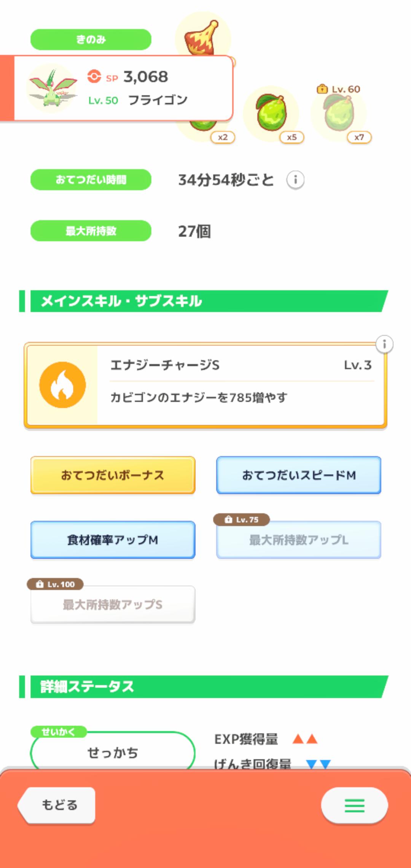This screenshot has width=411, height=868.
Task: Select the おてつだいボーナス sub skill
Action: [x=113, y=475]
